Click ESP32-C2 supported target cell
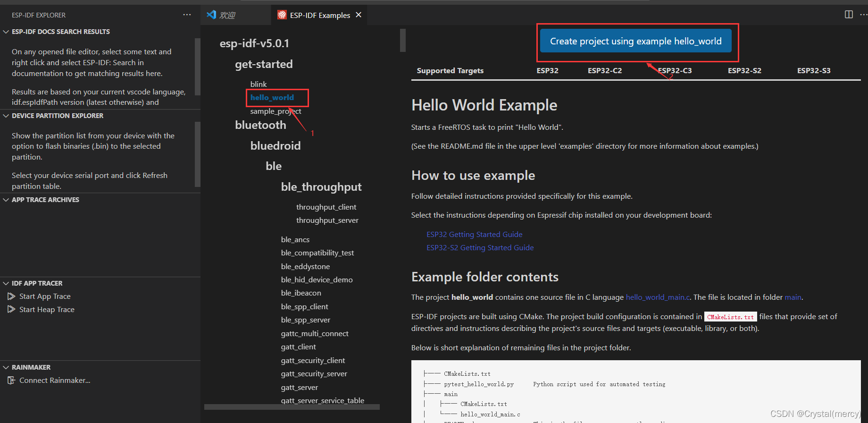This screenshot has width=868, height=423. [x=605, y=70]
